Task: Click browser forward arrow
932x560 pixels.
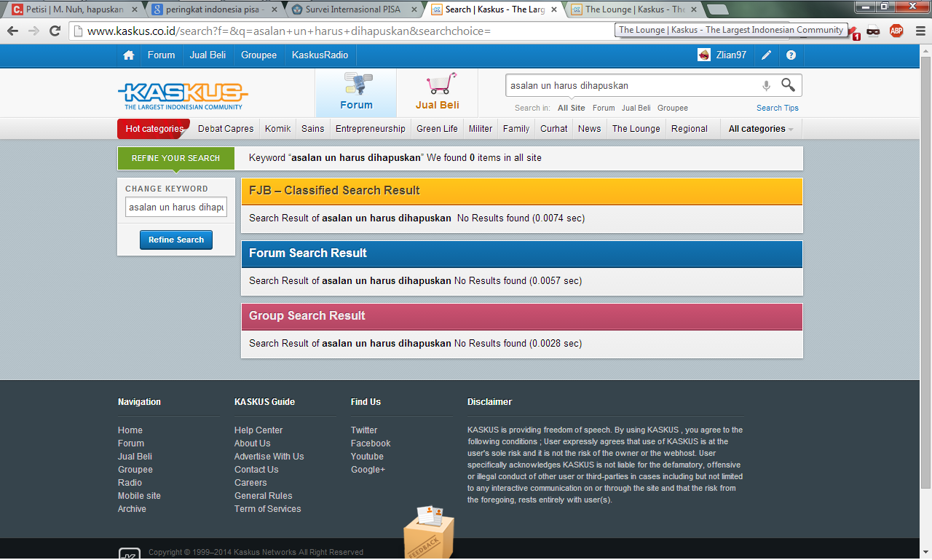Action: point(33,31)
